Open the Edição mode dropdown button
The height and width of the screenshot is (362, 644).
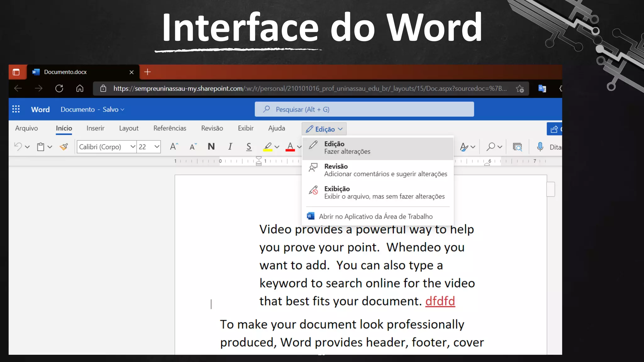[324, 129]
